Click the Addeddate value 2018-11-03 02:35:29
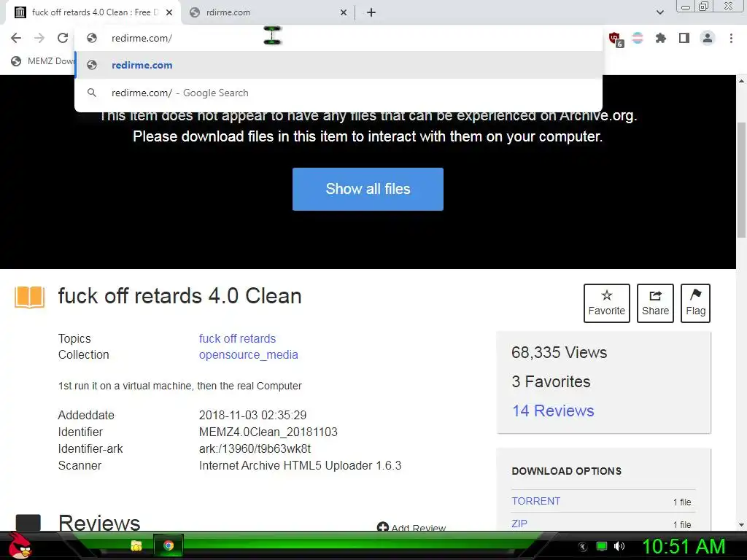 (252, 415)
